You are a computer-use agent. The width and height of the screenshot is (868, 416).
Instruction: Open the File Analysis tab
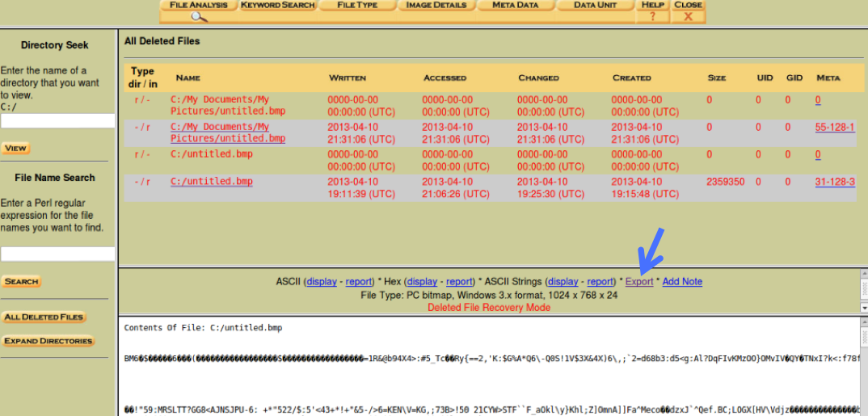point(199,5)
